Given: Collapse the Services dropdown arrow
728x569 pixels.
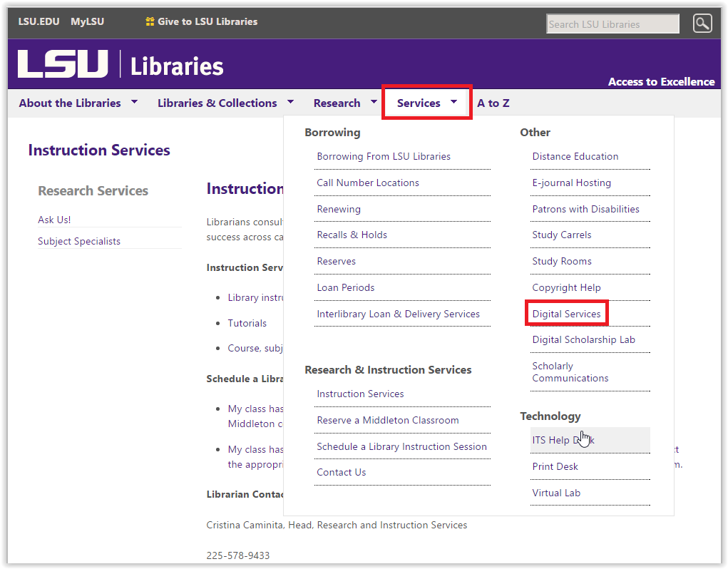Looking at the screenshot, I should pos(454,101).
